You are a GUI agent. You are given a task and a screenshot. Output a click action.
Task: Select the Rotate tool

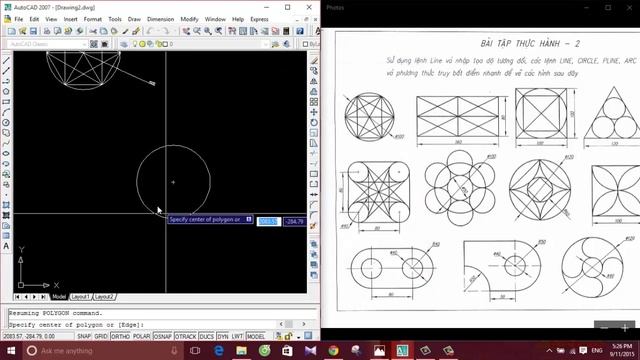313,122
